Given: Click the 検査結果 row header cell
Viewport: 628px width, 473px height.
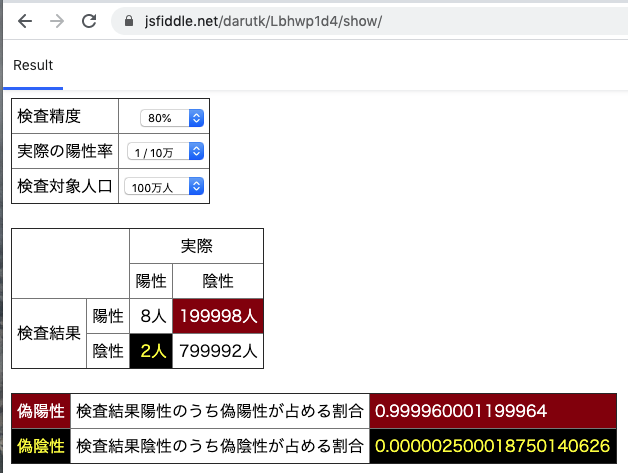Looking at the screenshot, I should tap(49, 333).
